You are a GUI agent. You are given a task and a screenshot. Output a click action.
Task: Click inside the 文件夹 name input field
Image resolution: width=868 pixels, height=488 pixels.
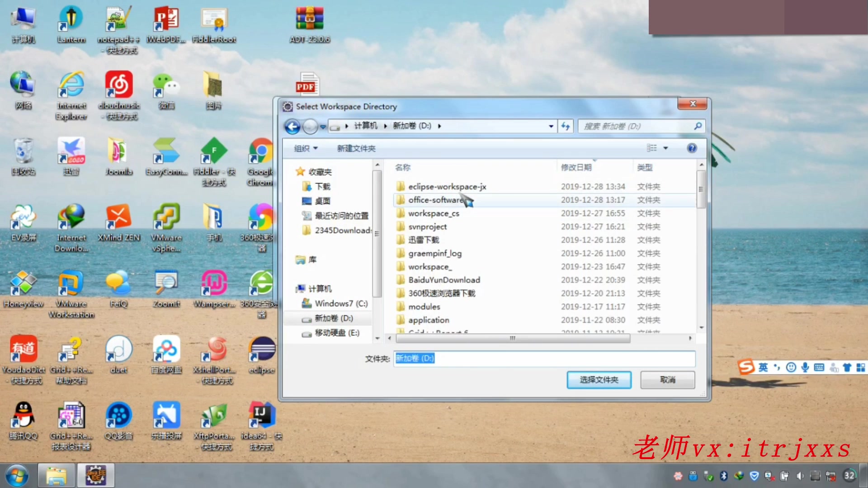click(x=542, y=358)
